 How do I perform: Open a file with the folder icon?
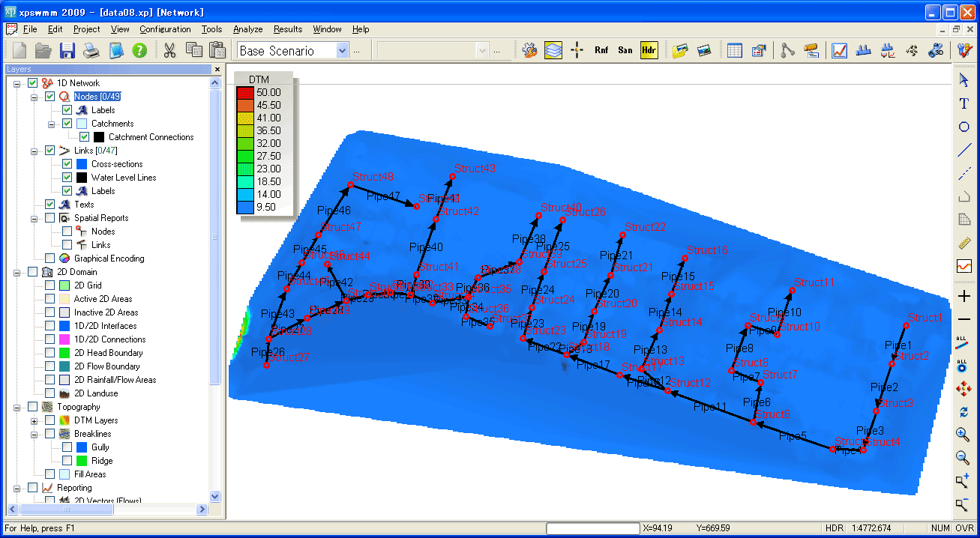[43, 50]
